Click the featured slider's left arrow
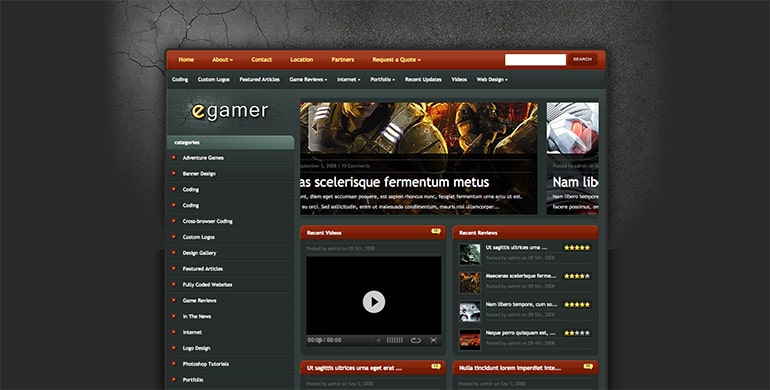Screen dimensions: 770x390 (314, 128)
